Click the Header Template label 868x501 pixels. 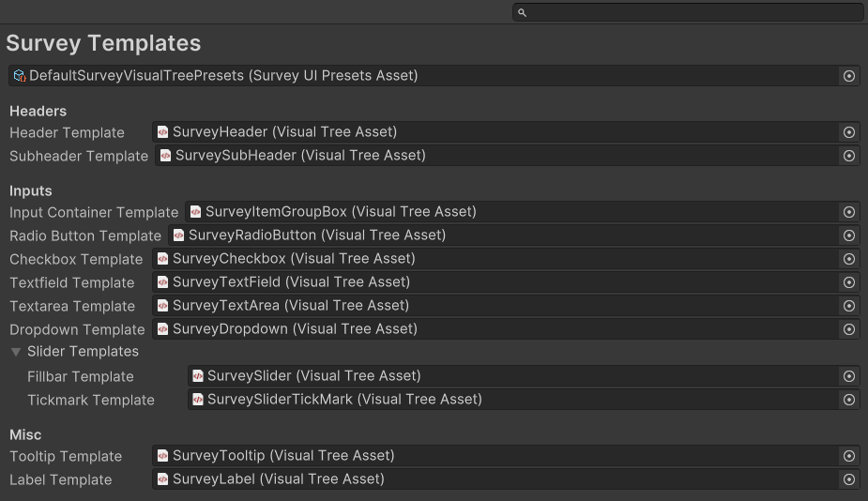(67, 133)
